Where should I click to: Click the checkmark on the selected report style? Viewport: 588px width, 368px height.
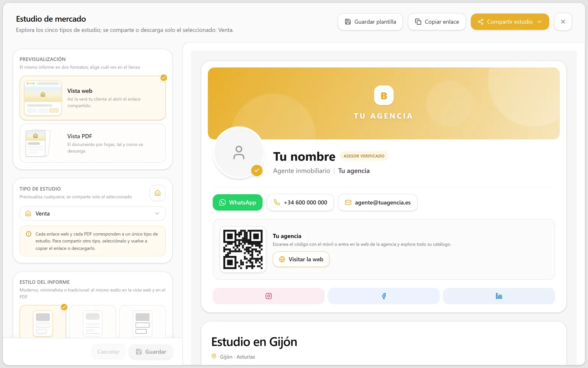pos(64,307)
